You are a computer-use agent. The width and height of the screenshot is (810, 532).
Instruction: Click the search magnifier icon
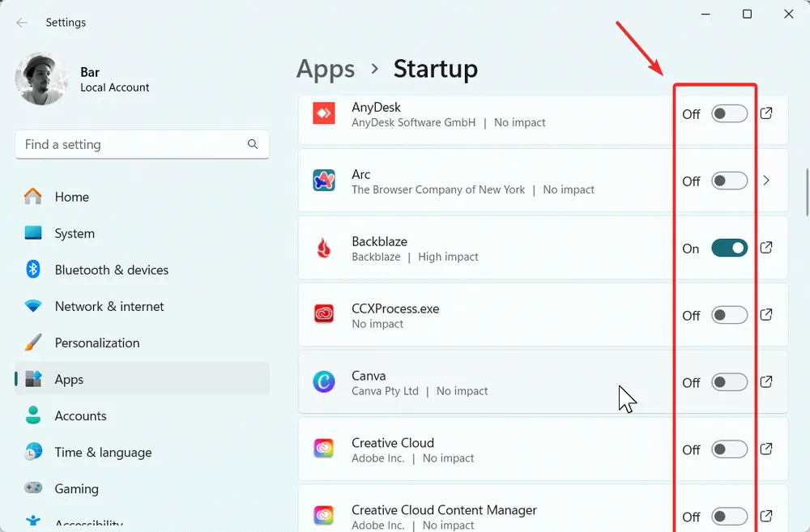click(x=253, y=144)
